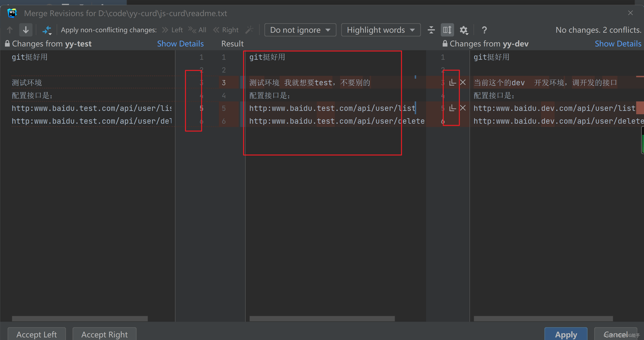Viewport: 644px width, 340px height.
Task: Open the Do not ignore dropdown
Action: [300, 30]
